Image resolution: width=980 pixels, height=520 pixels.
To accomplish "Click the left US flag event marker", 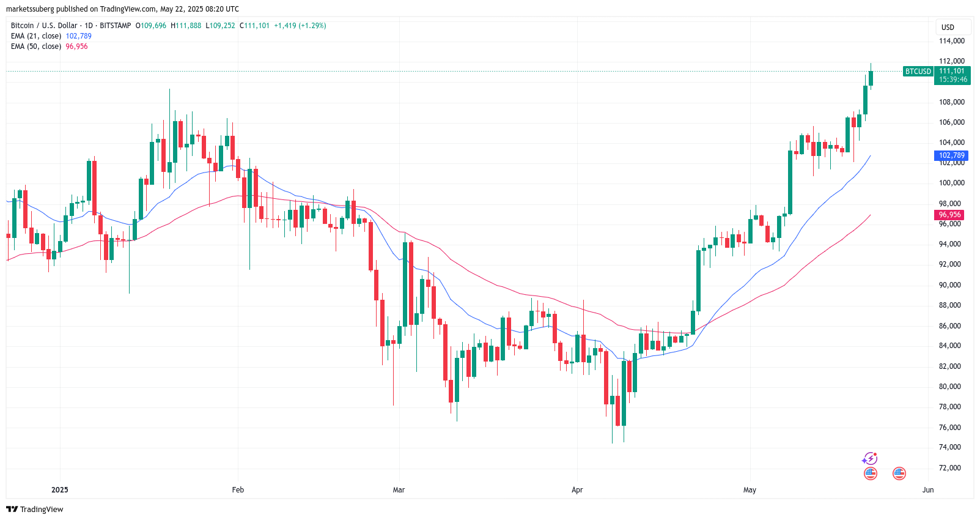I will point(871,473).
